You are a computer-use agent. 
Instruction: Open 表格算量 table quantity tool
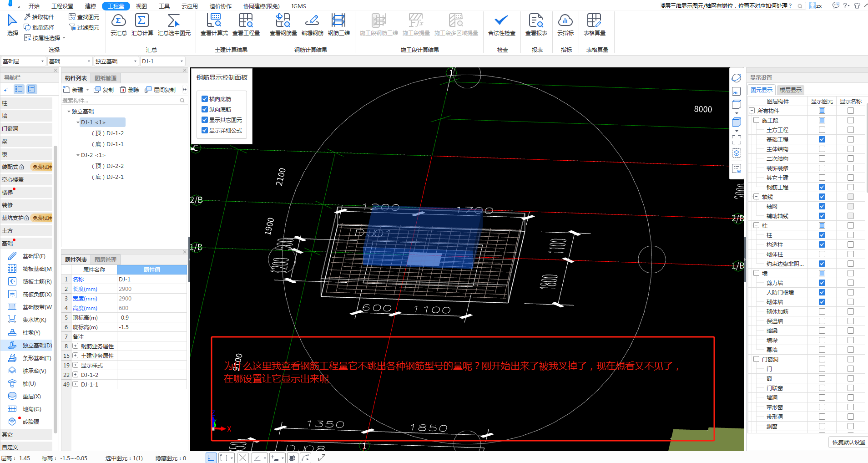click(594, 25)
